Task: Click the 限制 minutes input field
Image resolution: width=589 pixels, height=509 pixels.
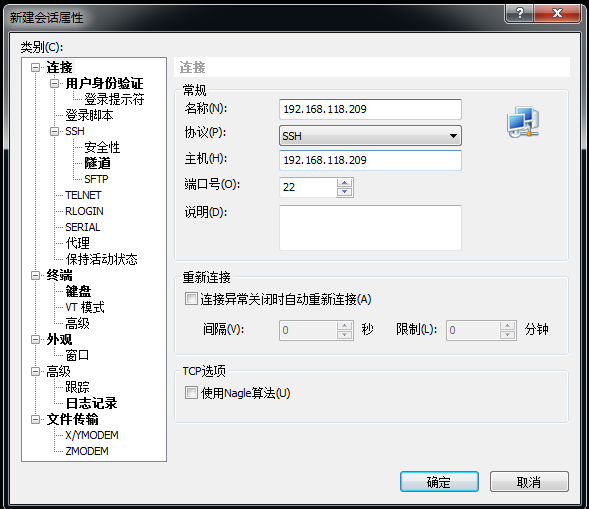Action: coord(473,330)
